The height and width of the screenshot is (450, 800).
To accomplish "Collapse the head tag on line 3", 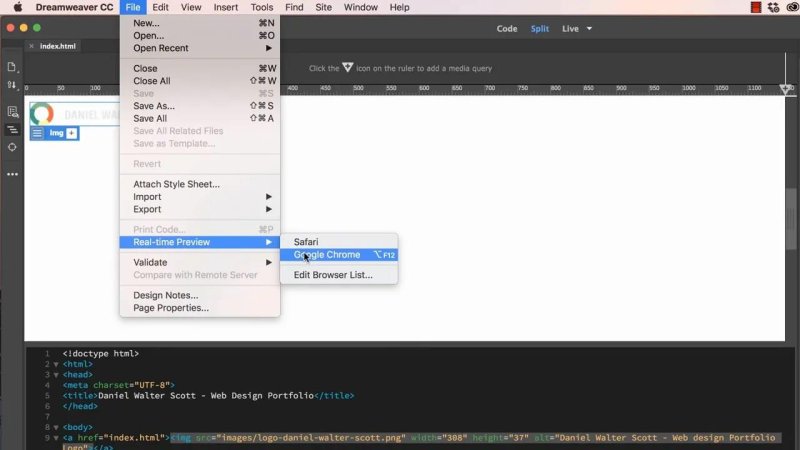I will click(56, 375).
